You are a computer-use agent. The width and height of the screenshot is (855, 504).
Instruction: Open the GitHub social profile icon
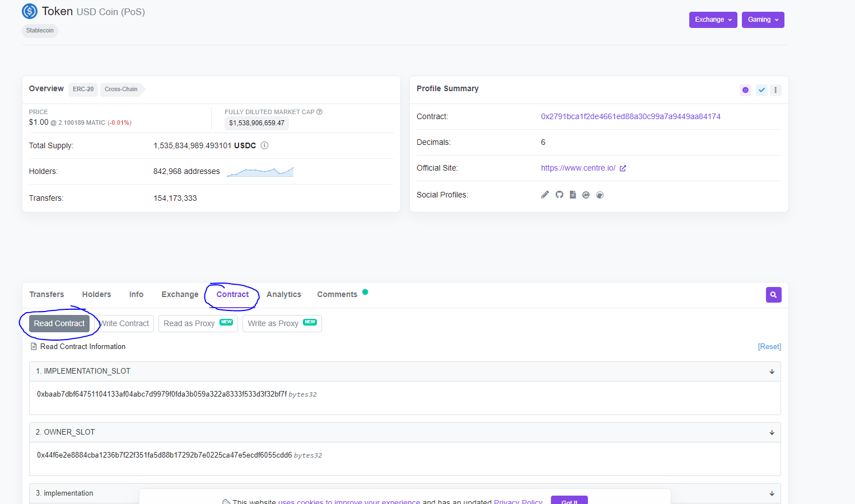point(559,195)
